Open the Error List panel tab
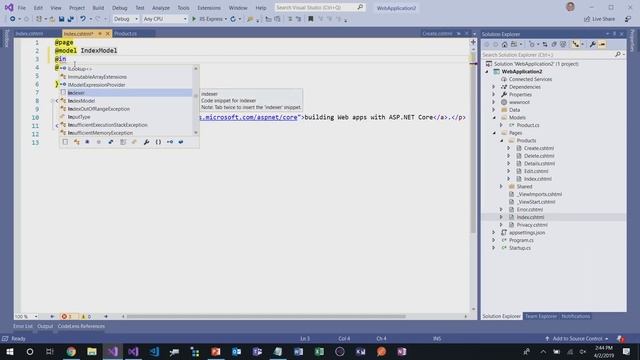The height and width of the screenshot is (360, 640). tap(22, 326)
